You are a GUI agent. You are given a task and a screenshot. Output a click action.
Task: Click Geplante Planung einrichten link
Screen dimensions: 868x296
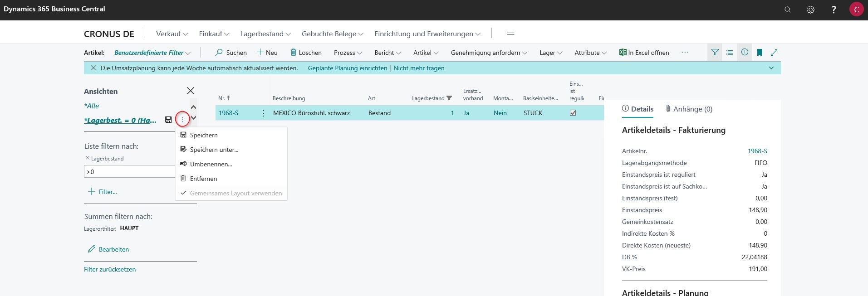click(348, 68)
